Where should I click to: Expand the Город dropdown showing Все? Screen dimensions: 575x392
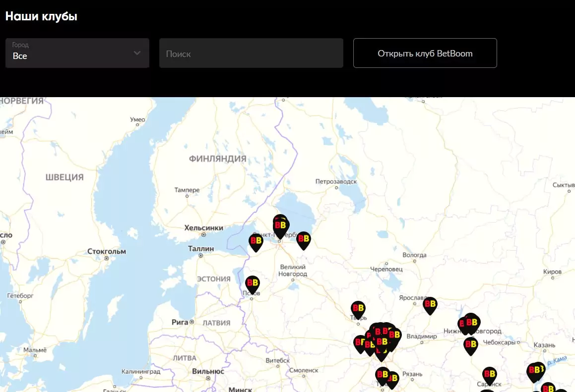point(77,53)
